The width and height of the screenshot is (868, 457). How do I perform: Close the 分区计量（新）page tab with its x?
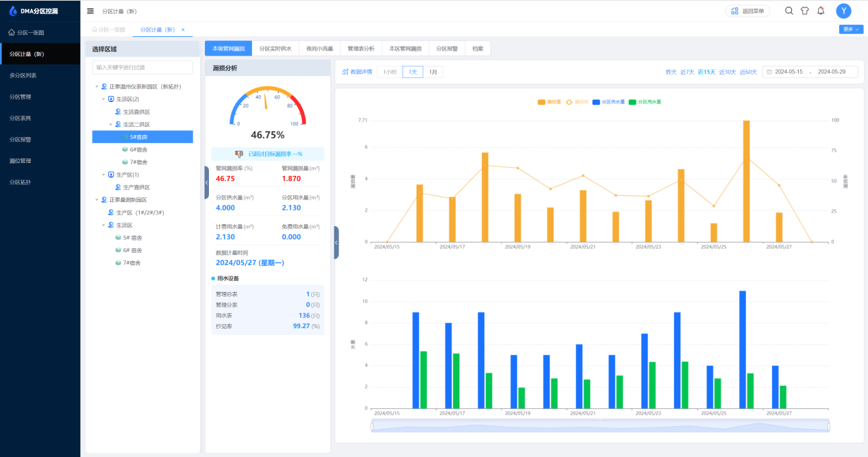[183, 29]
